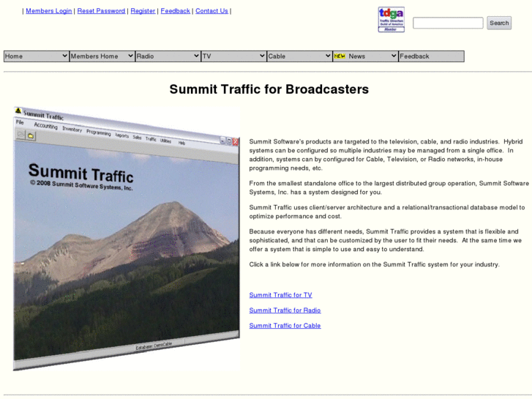Focus the search text field
This screenshot has height=399, width=532.
pyautogui.click(x=448, y=23)
